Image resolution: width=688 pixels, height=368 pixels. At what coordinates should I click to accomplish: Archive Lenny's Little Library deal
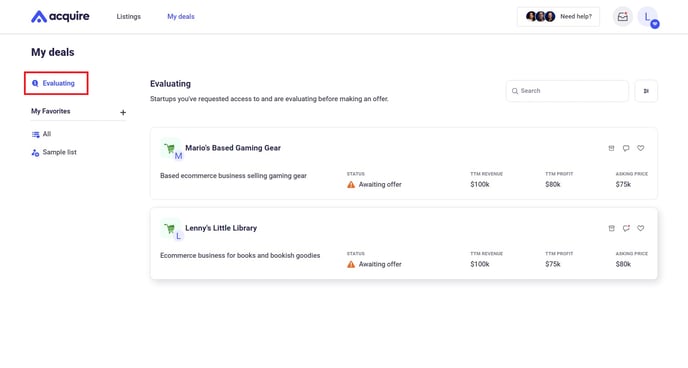pos(611,228)
